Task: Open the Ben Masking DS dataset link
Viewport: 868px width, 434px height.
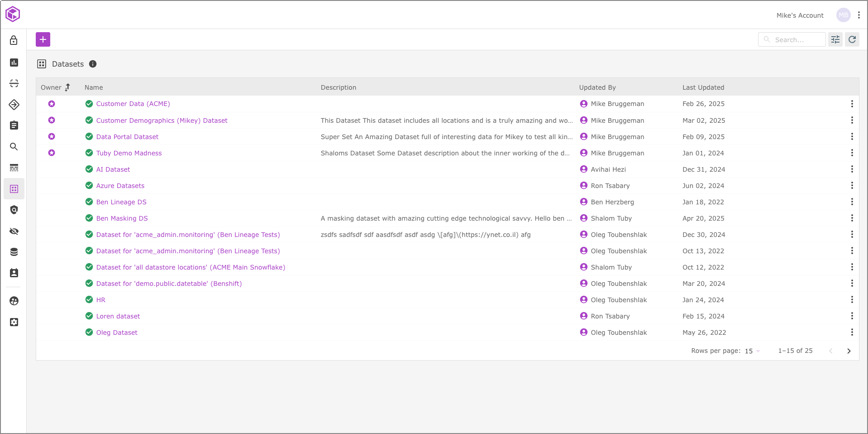Action: click(122, 218)
